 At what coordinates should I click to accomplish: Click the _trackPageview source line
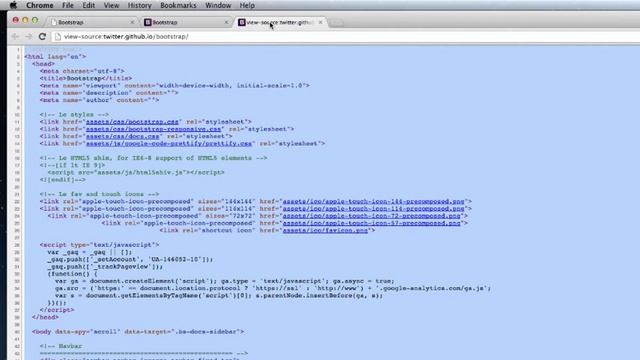pyautogui.click(x=105, y=267)
